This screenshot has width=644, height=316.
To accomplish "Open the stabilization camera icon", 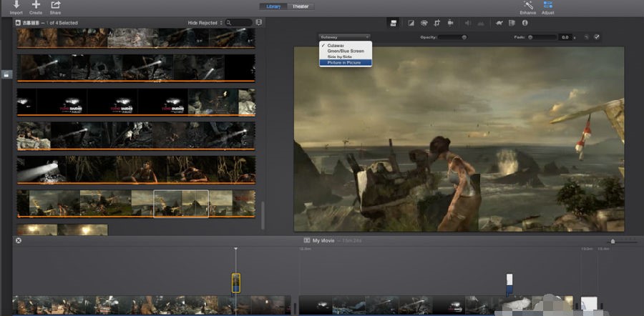I will coord(451,23).
